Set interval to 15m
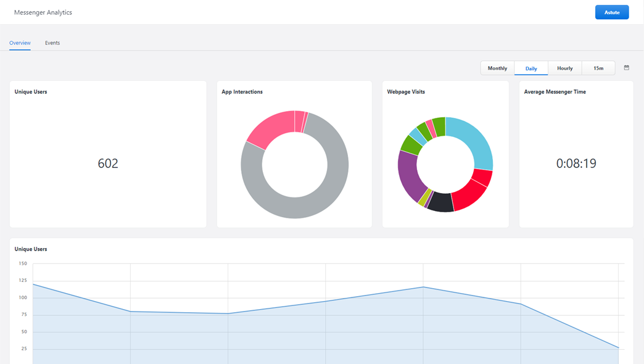Image resolution: width=644 pixels, height=364 pixels. 598,68
